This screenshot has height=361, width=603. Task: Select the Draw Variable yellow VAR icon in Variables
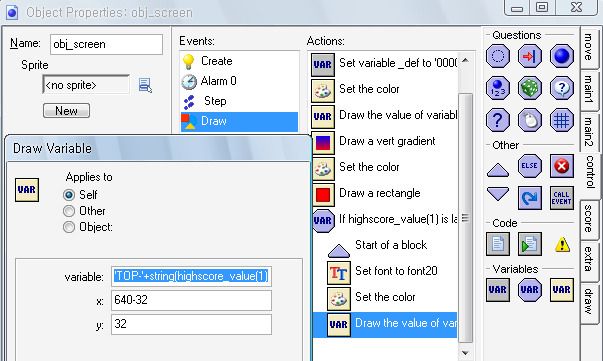[561, 290]
